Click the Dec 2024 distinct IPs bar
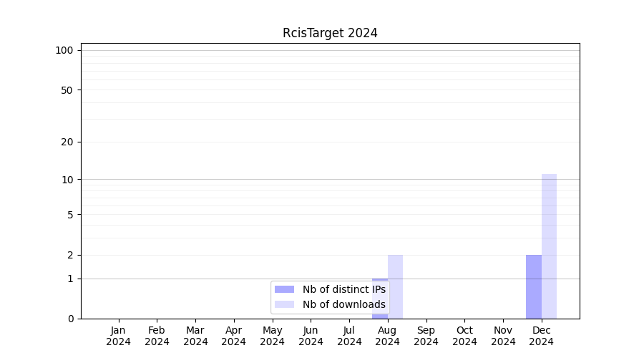 (x=534, y=286)
